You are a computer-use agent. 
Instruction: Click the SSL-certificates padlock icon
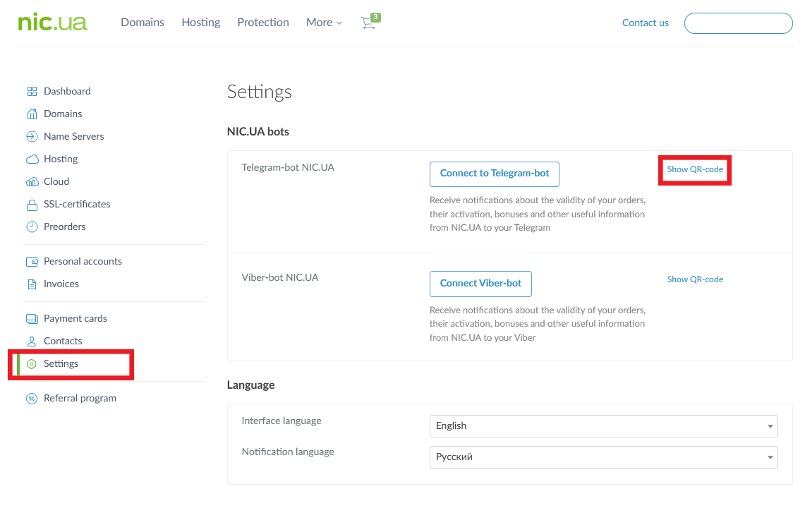(x=32, y=205)
